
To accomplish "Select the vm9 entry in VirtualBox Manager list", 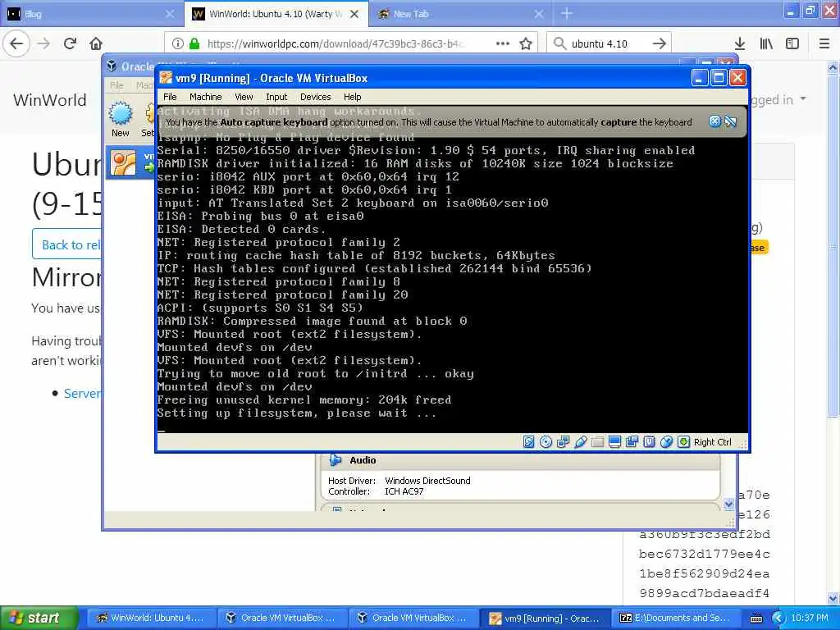I will click(131, 163).
